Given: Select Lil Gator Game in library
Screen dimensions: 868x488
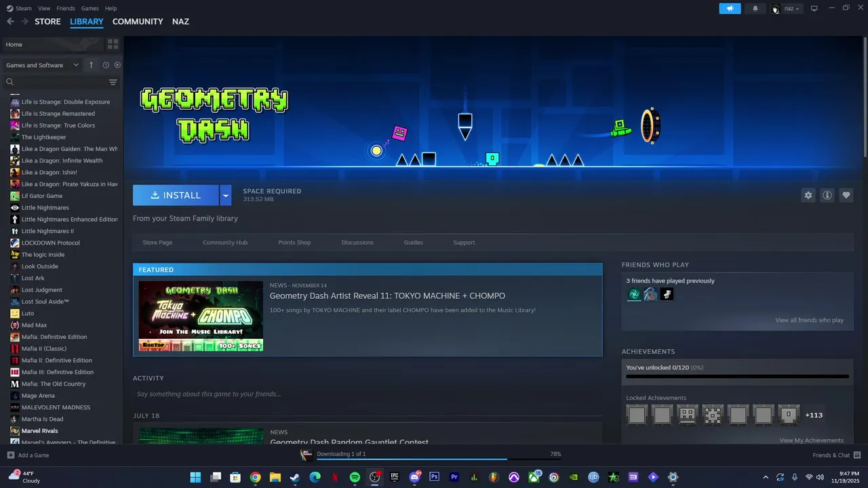Looking at the screenshot, I should tap(41, 196).
